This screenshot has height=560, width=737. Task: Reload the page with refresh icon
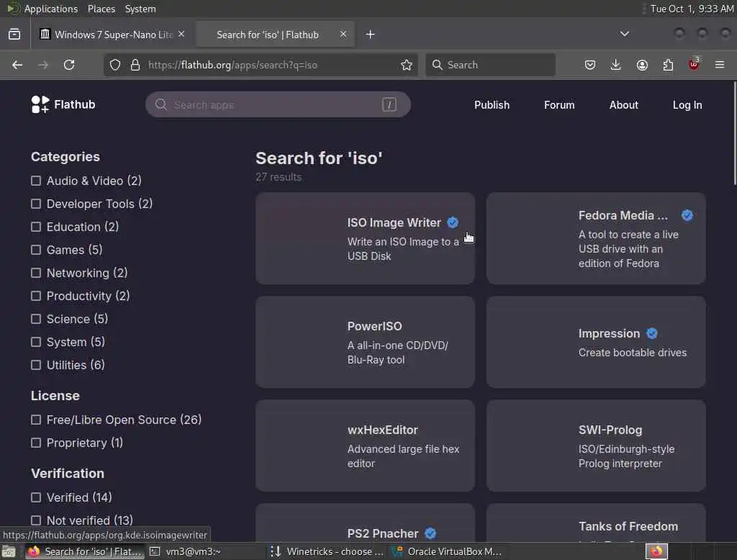coord(69,65)
